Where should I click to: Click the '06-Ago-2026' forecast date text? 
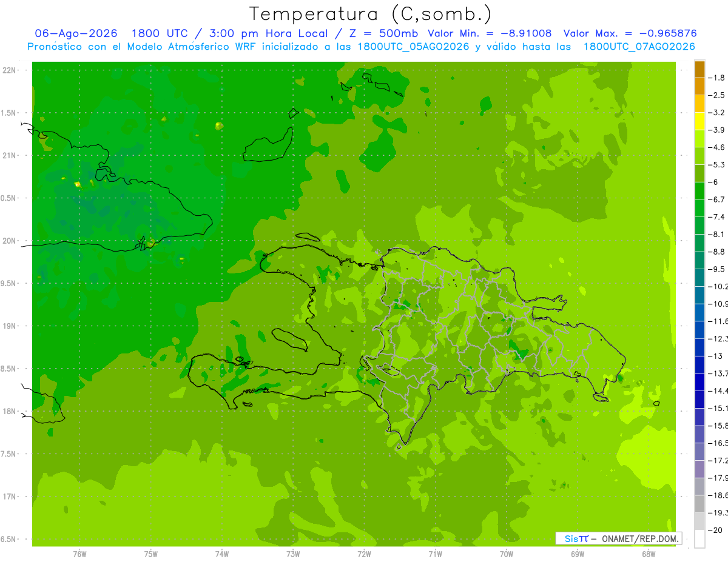(x=76, y=33)
